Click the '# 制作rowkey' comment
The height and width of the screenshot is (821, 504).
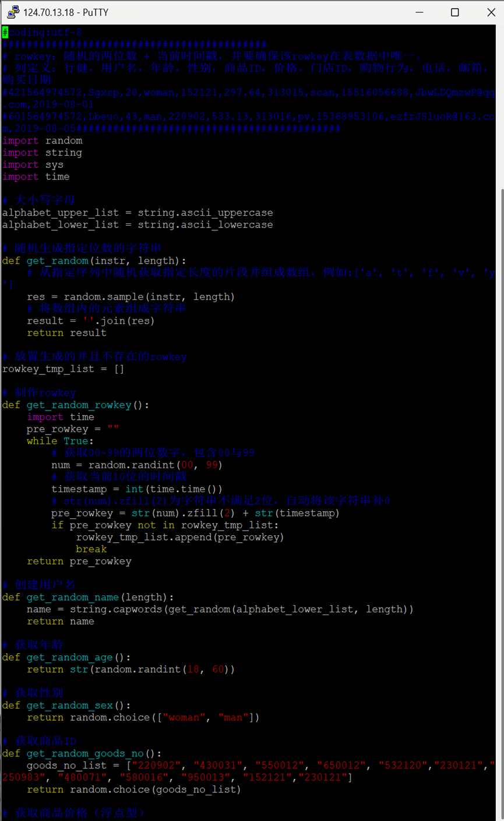39,393
